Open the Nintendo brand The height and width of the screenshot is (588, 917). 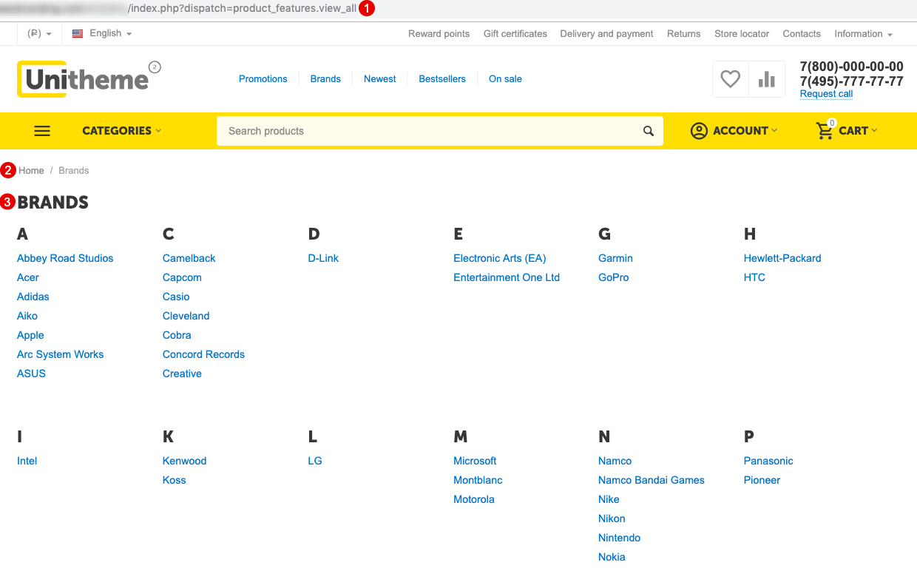coord(620,538)
